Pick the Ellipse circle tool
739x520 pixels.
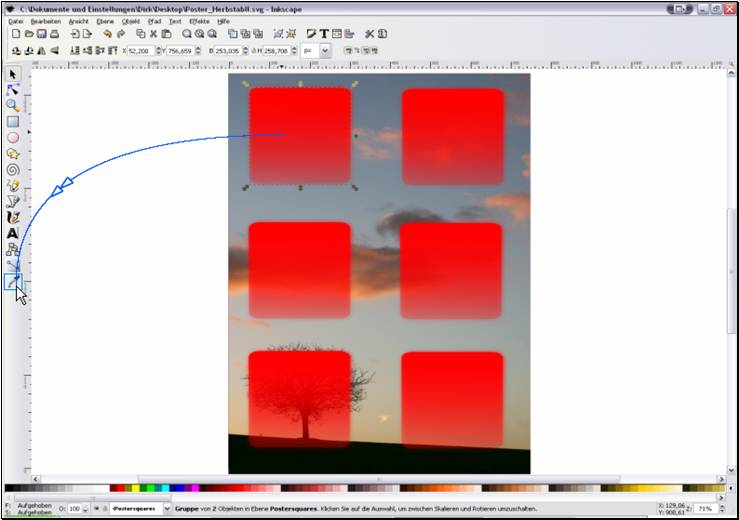point(13,138)
